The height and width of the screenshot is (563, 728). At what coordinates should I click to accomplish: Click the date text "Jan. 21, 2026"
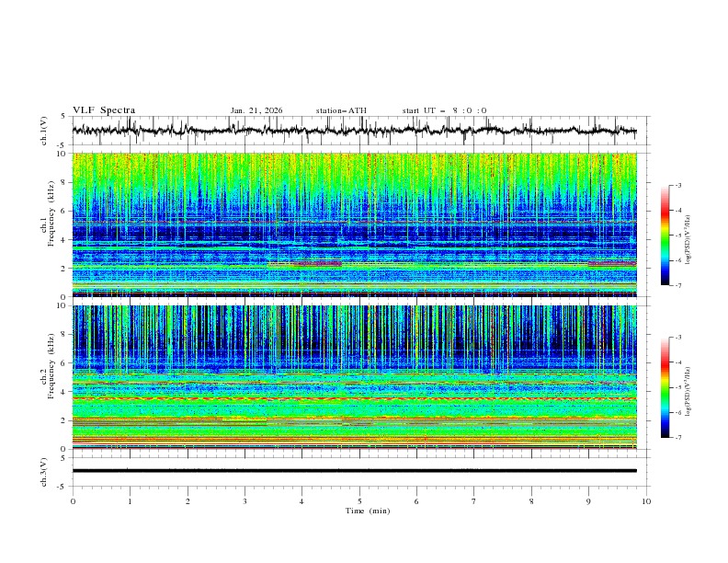coord(256,110)
